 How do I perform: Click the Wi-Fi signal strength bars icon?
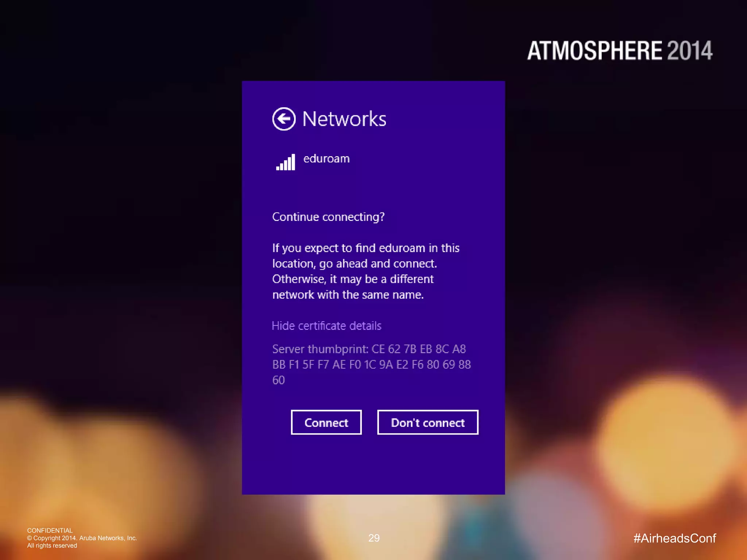pos(286,162)
